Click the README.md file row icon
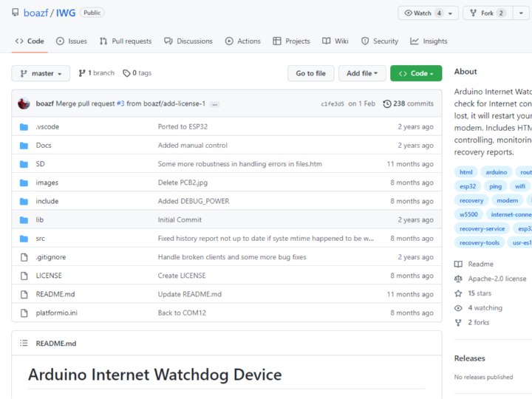 pyautogui.click(x=24, y=295)
